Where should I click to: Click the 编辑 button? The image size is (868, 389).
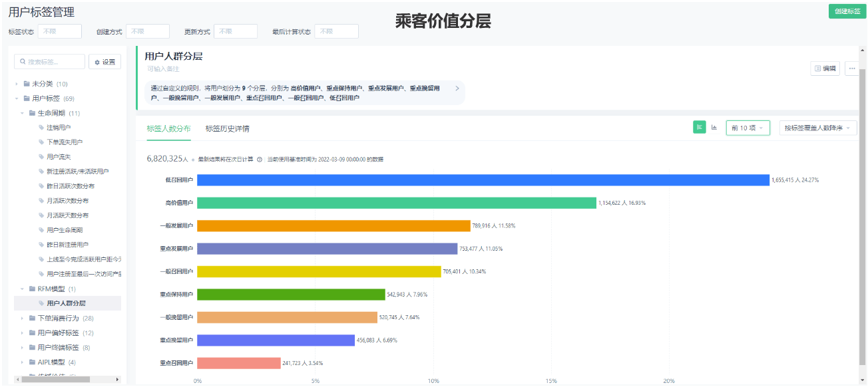point(825,68)
